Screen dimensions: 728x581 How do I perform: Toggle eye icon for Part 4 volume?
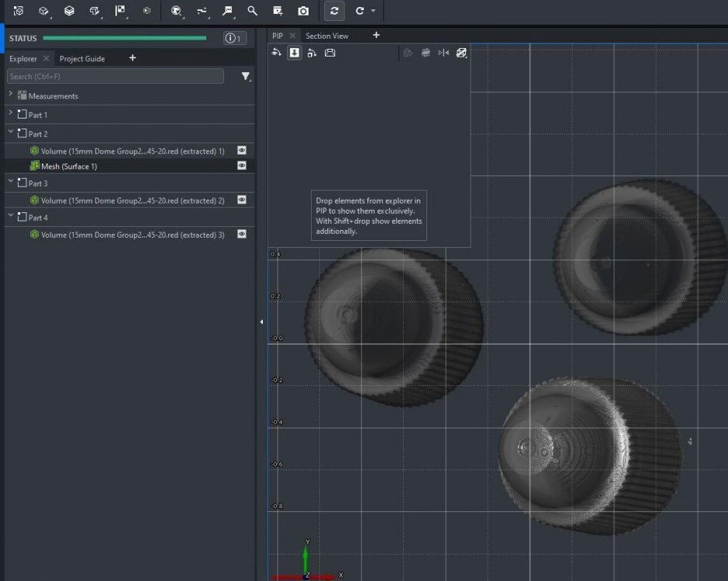point(242,234)
